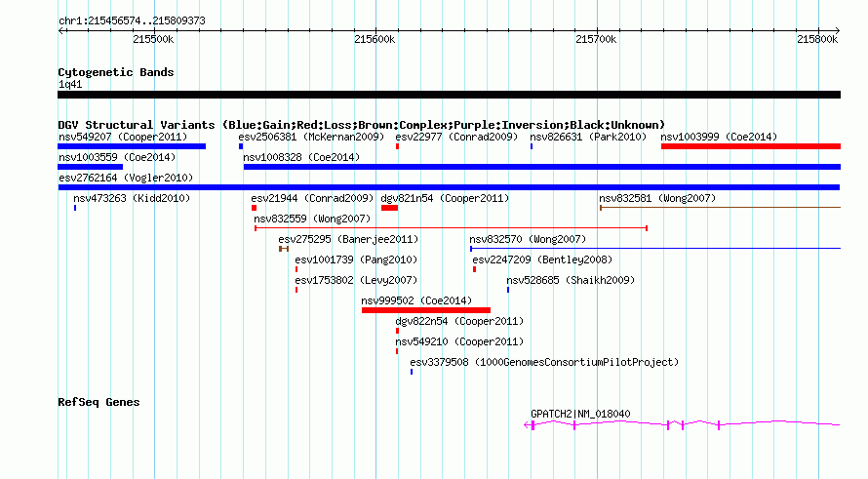Click the thin red nsv832559 line
868x479 pixels.
pyautogui.click(x=451, y=228)
